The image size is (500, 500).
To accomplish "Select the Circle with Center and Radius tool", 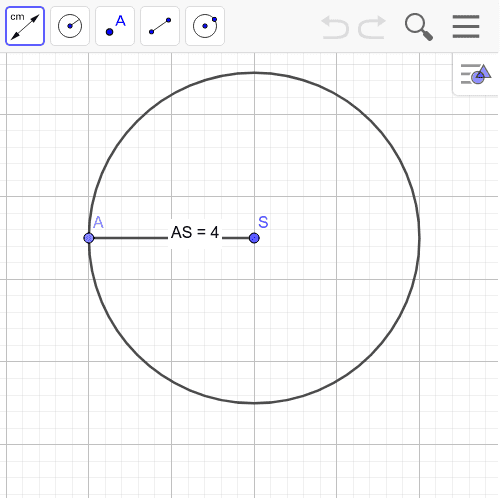I will coord(70,26).
